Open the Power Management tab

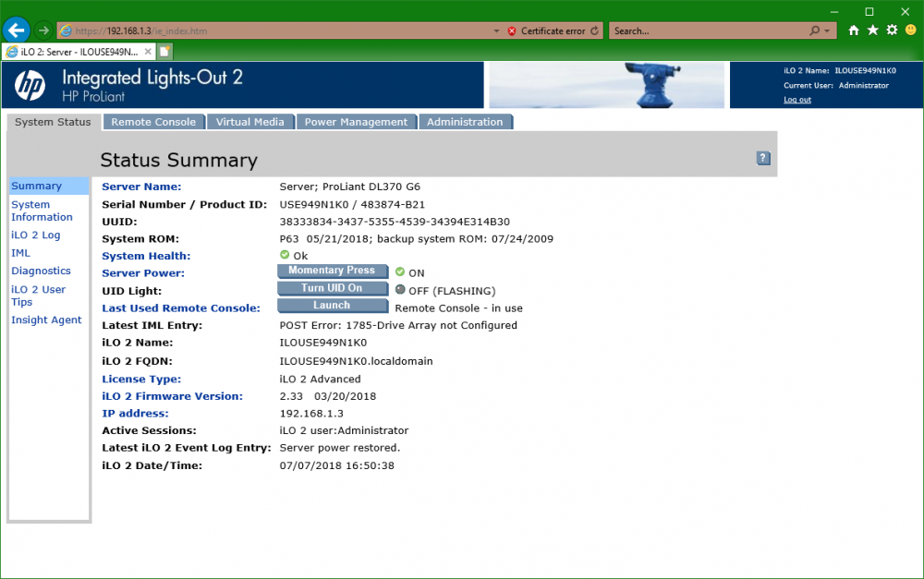pyautogui.click(x=356, y=122)
